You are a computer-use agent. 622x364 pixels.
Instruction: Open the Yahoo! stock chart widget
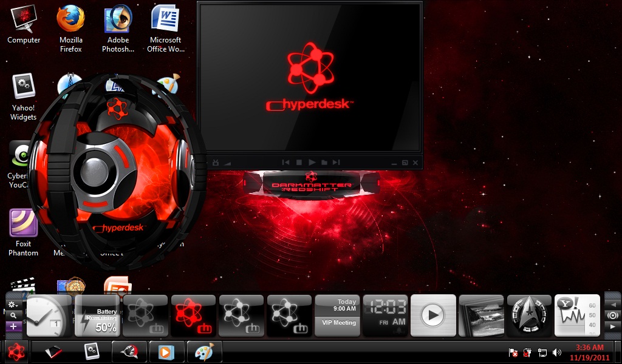tap(577, 315)
